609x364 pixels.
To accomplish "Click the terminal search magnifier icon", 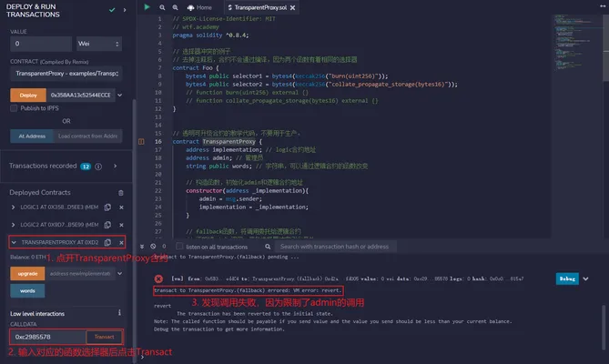I will [x=268, y=247].
